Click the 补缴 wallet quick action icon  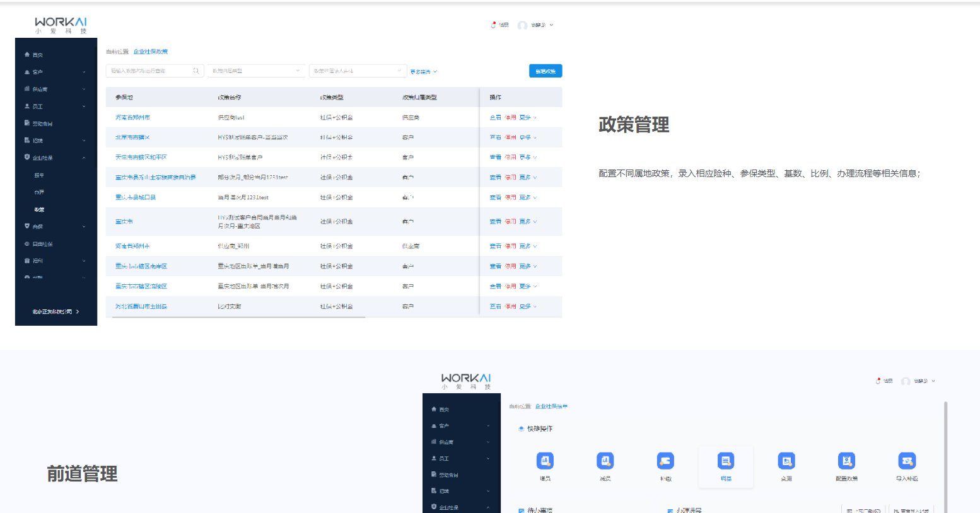click(x=665, y=461)
